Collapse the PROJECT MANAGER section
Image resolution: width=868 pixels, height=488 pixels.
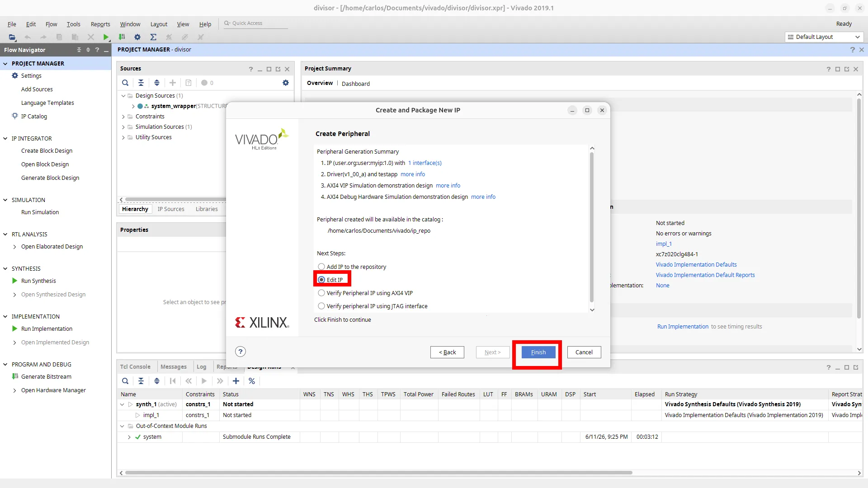pos(5,64)
